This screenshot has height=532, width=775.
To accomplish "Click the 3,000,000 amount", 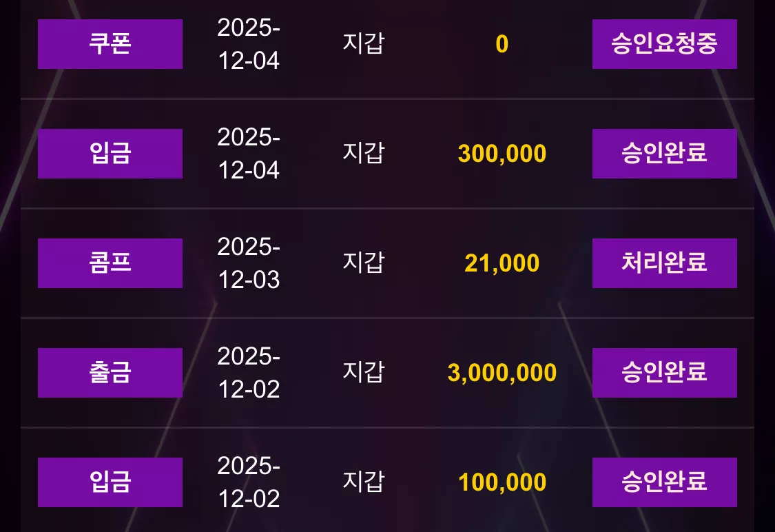I will click(502, 373).
